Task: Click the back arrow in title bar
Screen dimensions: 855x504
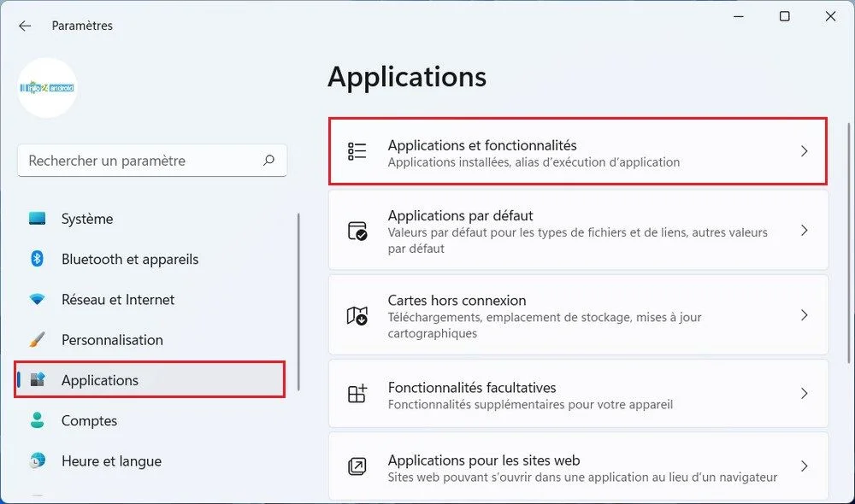Action: coord(25,26)
